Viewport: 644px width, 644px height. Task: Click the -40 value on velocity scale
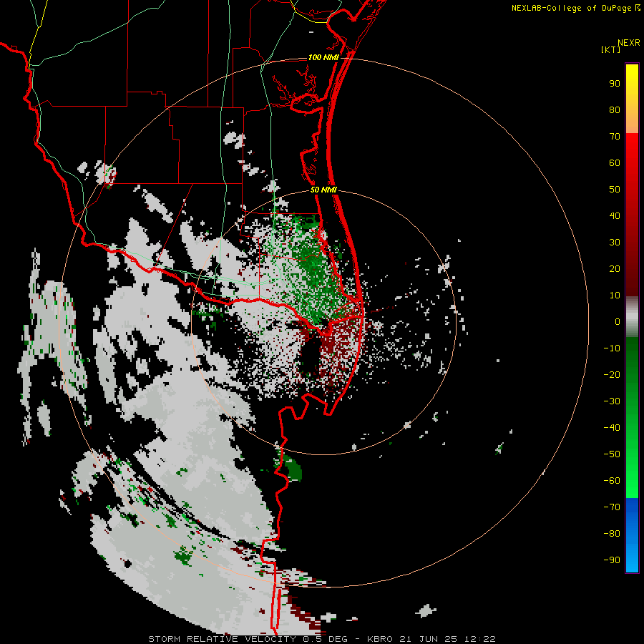(612, 428)
